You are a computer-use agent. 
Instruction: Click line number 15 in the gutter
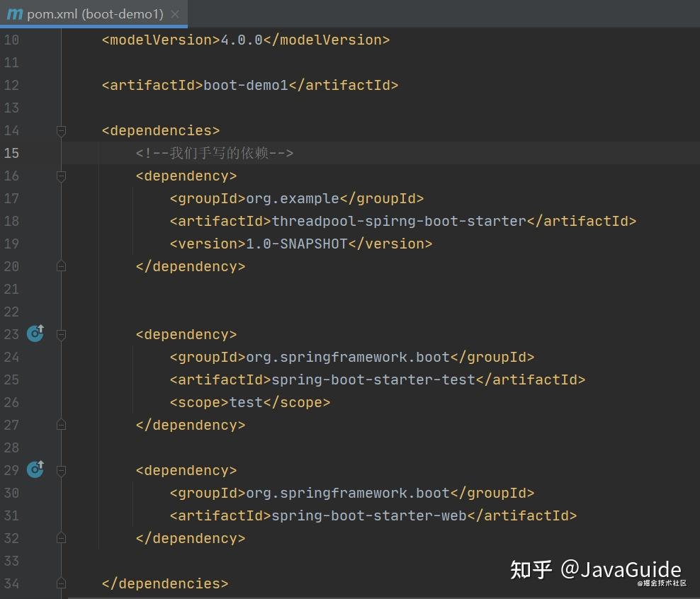(11, 153)
